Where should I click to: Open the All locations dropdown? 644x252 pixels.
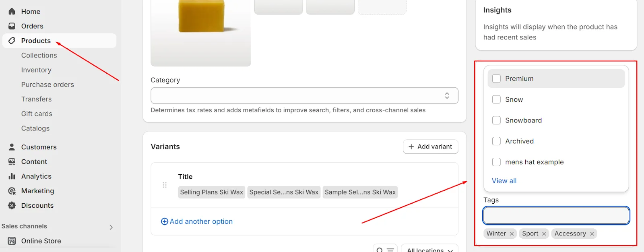pos(429,249)
